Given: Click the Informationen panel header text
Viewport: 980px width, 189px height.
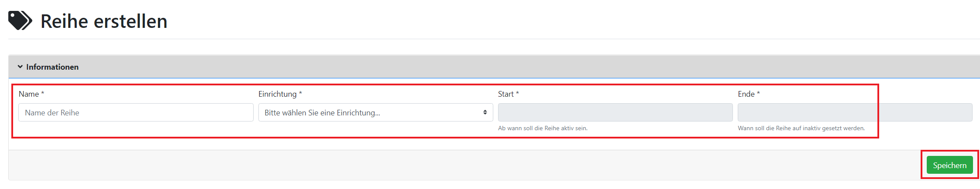Looking at the screenshot, I should [52, 67].
